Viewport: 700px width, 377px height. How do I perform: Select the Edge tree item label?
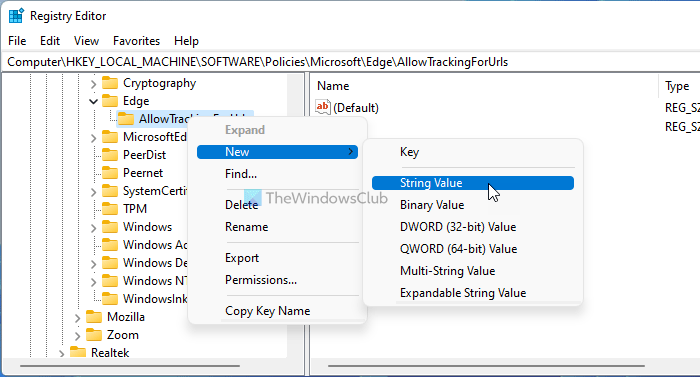click(136, 101)
